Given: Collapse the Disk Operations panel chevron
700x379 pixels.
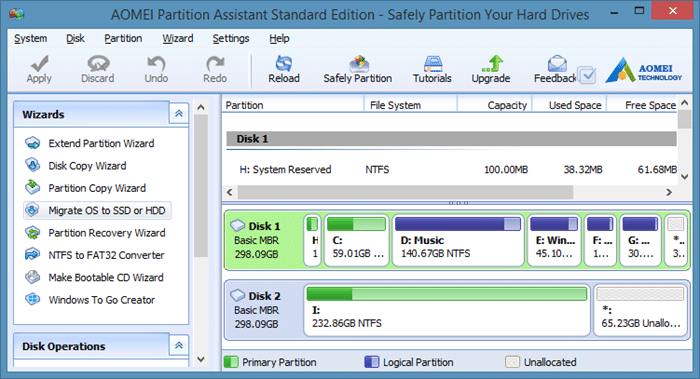Looking at the screenshot, I should 179,346.
